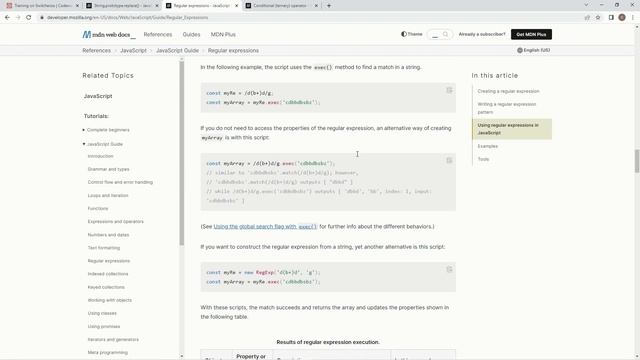The width and height of the screenshot is (640, 360).
Task: Close the Conditional (ternary) operator tab
Action: coord(316,6)
